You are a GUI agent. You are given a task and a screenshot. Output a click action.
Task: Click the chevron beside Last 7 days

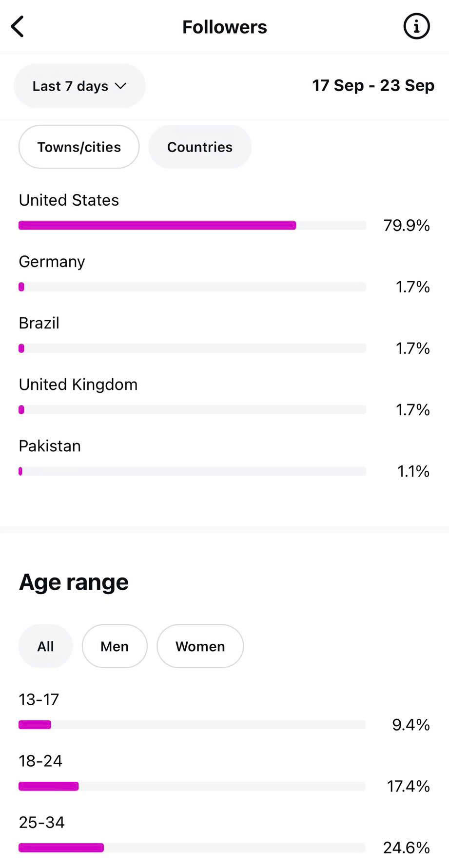(x=120, y=86)
